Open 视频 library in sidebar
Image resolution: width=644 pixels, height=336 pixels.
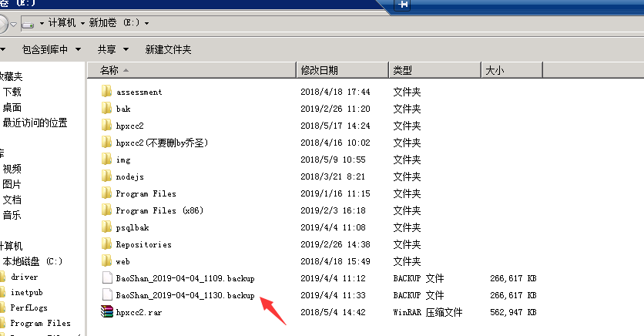click(x=12, y=169)
